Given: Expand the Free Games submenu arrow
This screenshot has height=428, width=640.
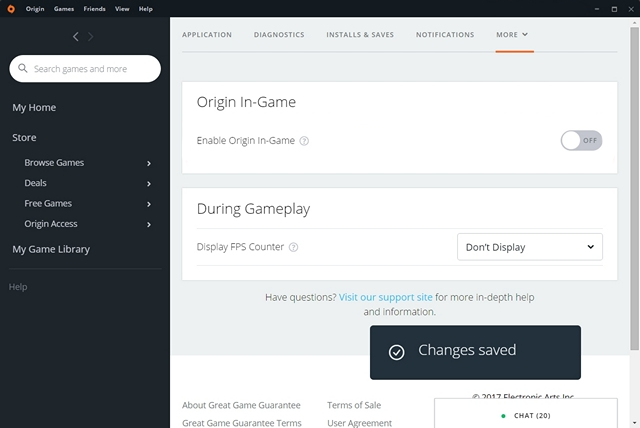Looking at the screenshot, I should [x=149, y=204].
